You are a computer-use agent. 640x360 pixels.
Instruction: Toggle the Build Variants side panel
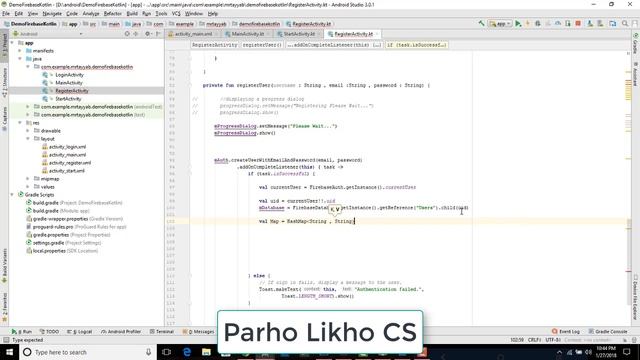(4, 266)
